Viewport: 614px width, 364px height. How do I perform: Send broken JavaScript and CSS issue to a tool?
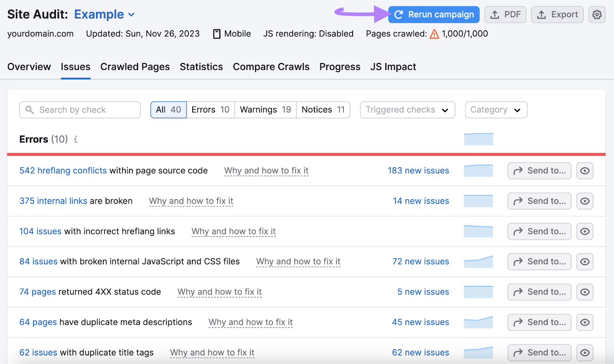pos(539,262)
